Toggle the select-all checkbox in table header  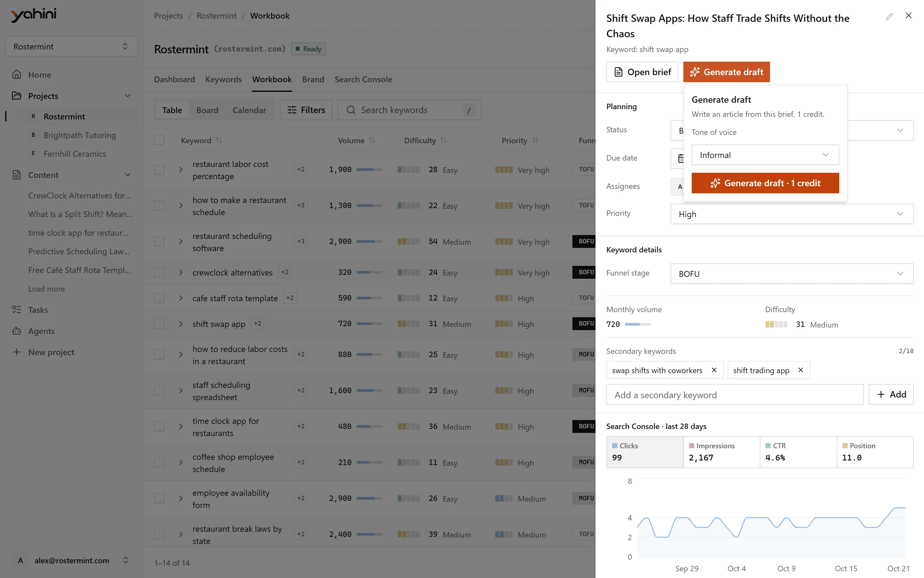click(159, 140)
